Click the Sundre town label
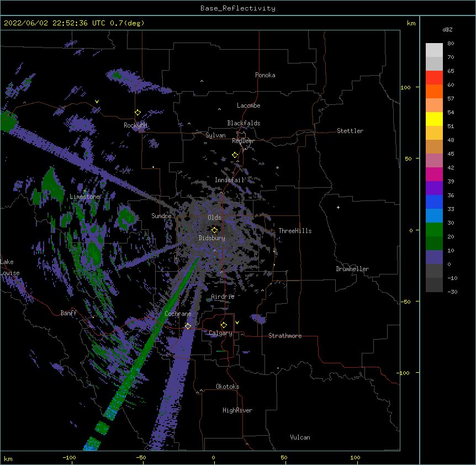Screen dimensions: 476x465 161,216
